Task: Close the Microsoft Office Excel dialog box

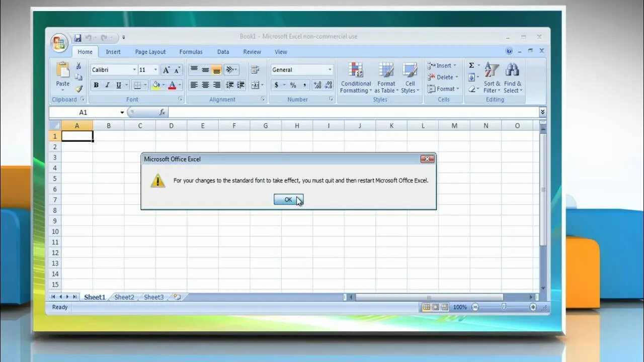Action: [427, 159]
